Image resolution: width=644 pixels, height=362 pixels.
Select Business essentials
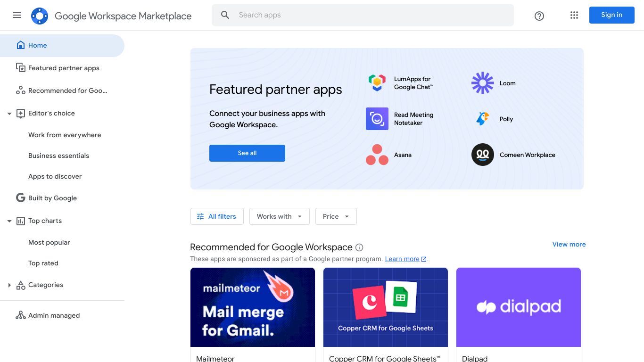point(58,156)
